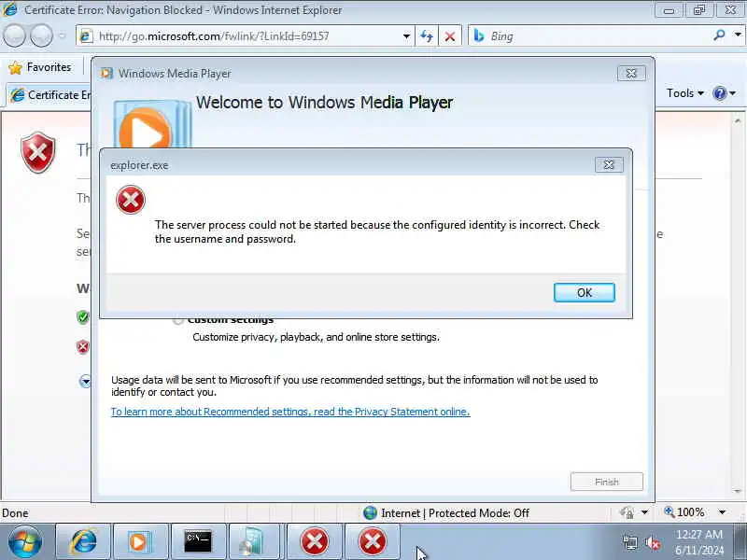This screenshot has height=560, width=747.
Task: Click the Internet Explorer taskbar icon
Action: 83,541
